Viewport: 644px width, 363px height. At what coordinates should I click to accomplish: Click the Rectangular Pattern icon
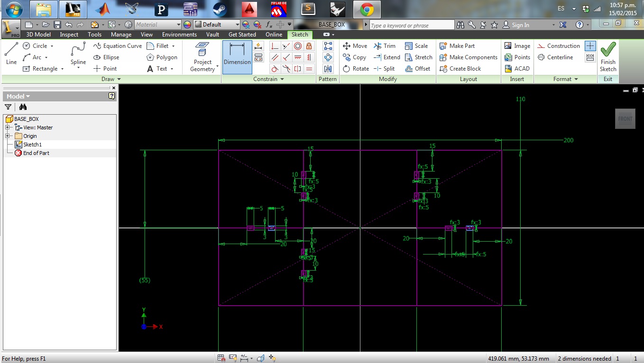click(x=328, y=46)
